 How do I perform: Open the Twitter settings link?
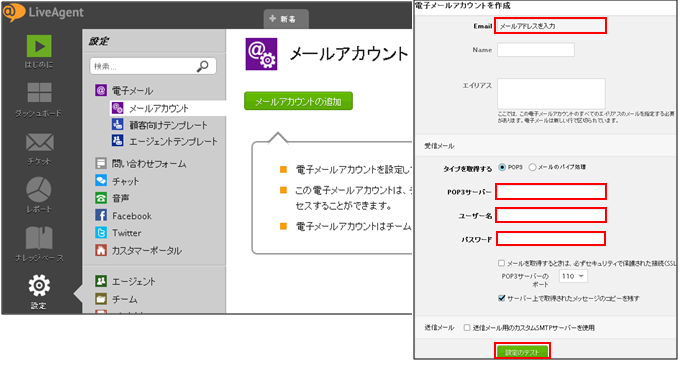pyautogui.click(x=127, y=233)
